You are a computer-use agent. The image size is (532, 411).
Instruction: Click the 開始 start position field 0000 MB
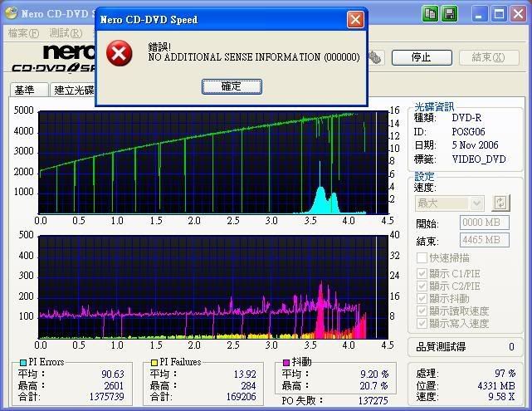point(485,223)
